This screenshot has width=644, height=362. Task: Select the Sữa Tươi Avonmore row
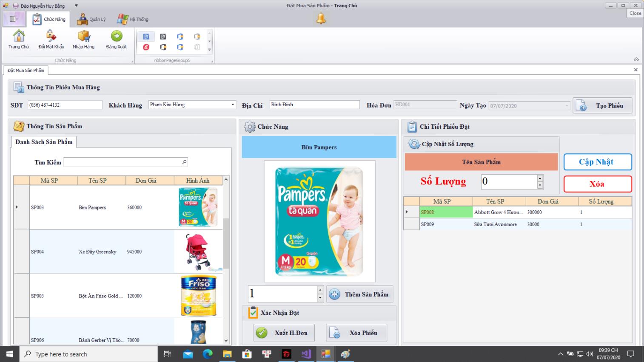coord(517,224)
